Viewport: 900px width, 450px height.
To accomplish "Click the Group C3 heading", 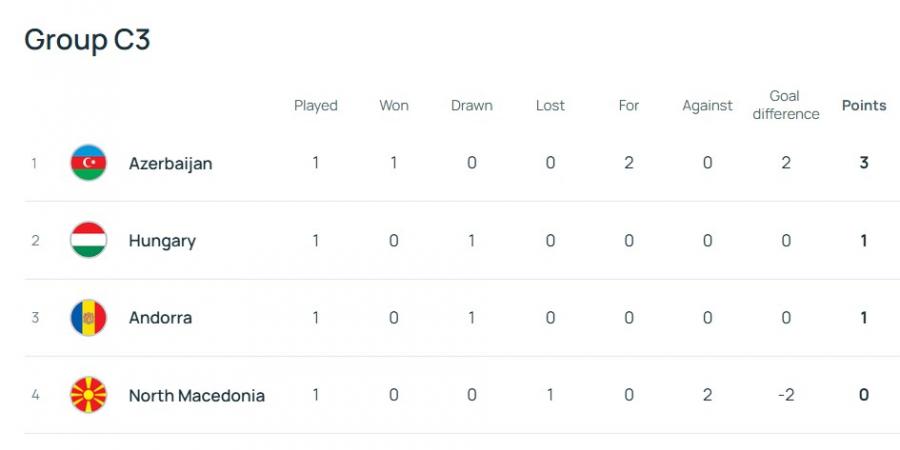I will click(87, 40).
